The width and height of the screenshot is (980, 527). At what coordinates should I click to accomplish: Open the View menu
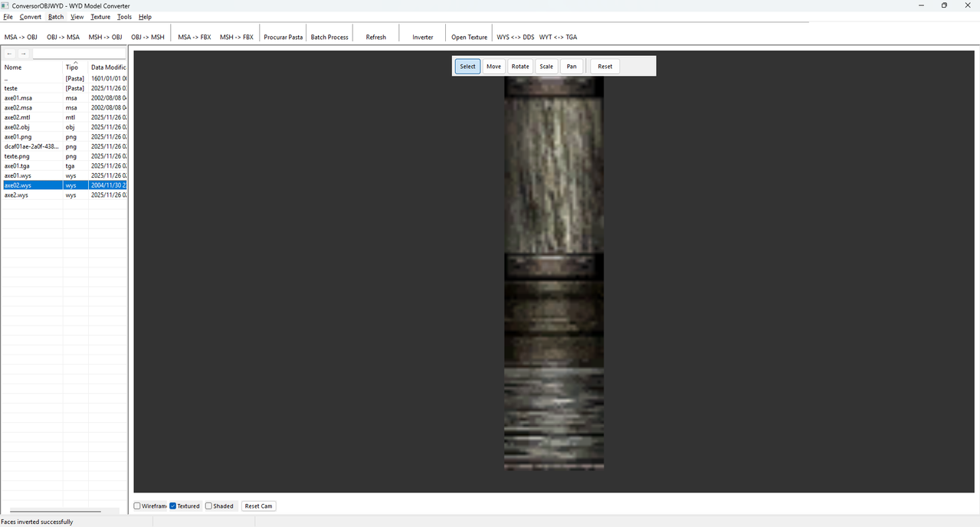(77, 17)
